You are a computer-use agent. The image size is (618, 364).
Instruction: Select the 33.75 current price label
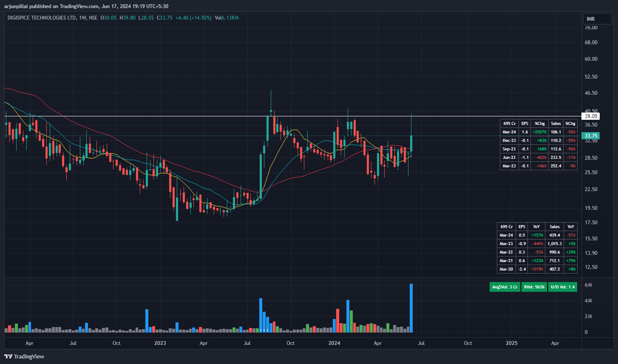point(591,136)
